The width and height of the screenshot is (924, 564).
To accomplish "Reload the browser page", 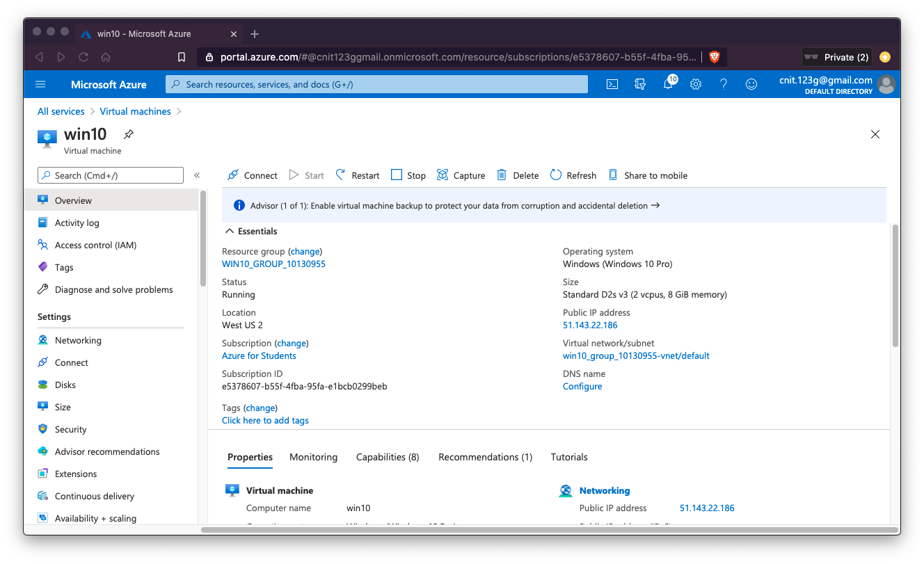I will [83, 57].
